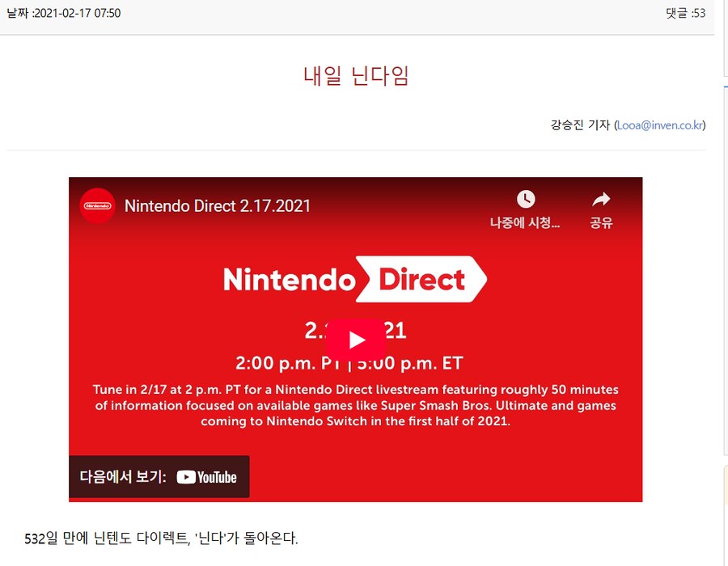Screen dimensions: 728x566
Task: Click the Watch Later clock icon
Action: click(526, 200)
